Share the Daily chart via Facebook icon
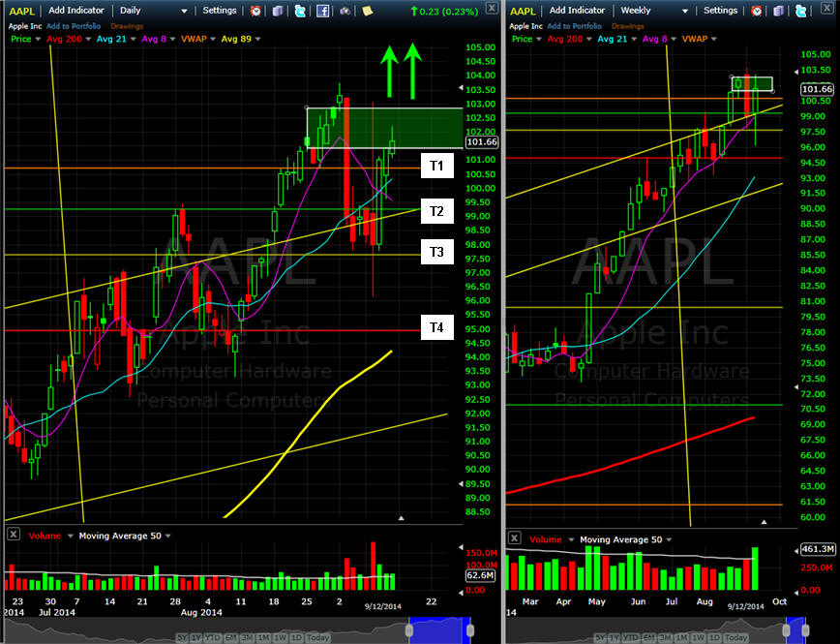Viewport: 840px width, 644px height. click(x=322, y=11)
